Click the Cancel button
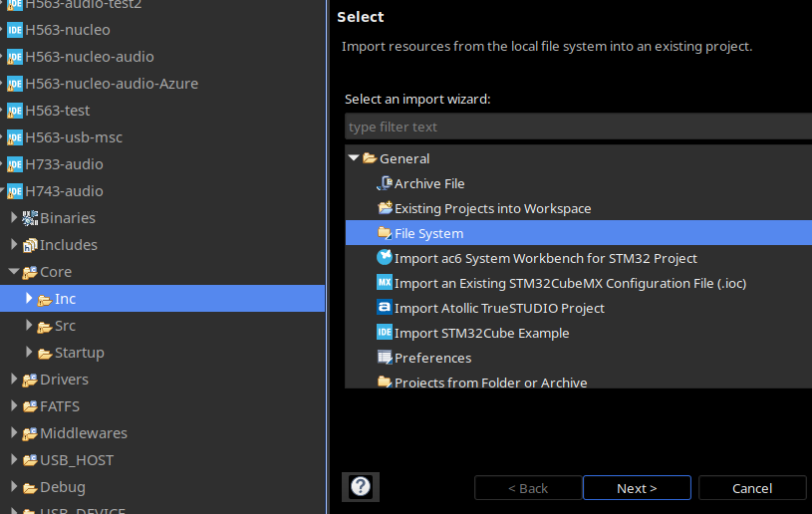812x514 pixels. point(752,487)
